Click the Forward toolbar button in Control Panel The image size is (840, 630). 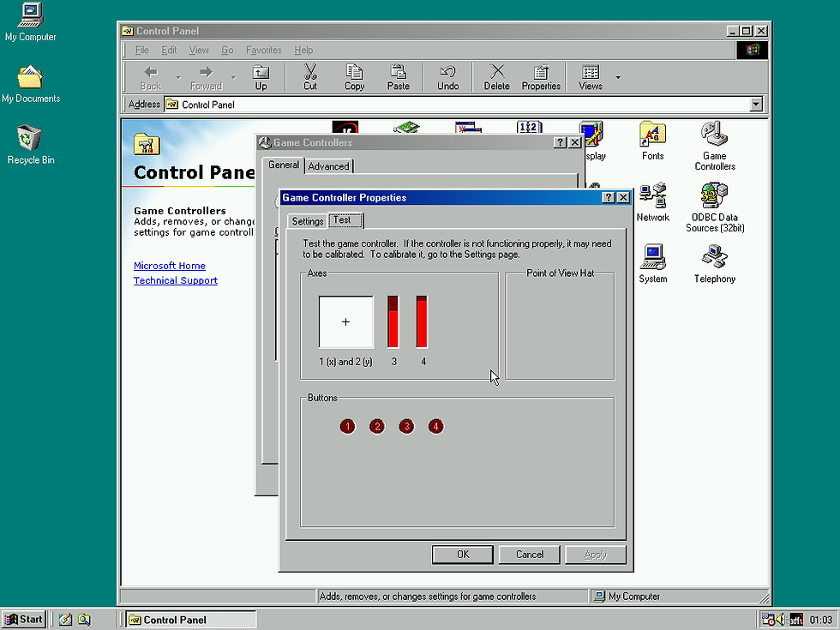[x=207, y=78]
